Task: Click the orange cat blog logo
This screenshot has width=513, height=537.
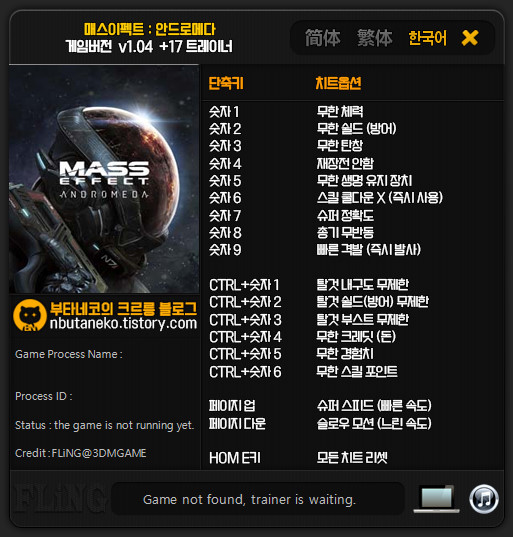Action: click(30, 315)
